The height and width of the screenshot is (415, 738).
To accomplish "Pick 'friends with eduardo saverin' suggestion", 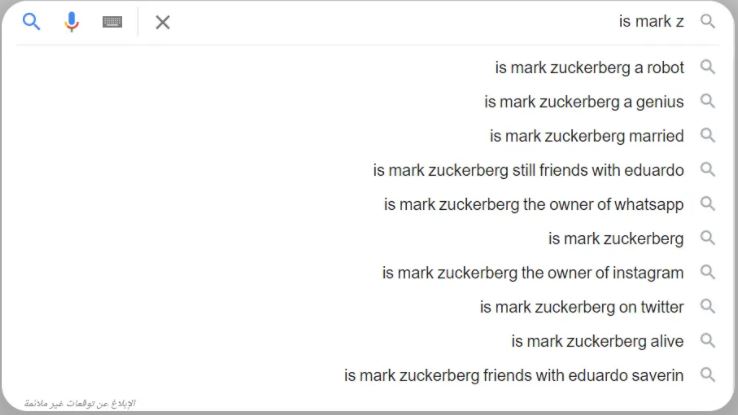I will 513,375.
